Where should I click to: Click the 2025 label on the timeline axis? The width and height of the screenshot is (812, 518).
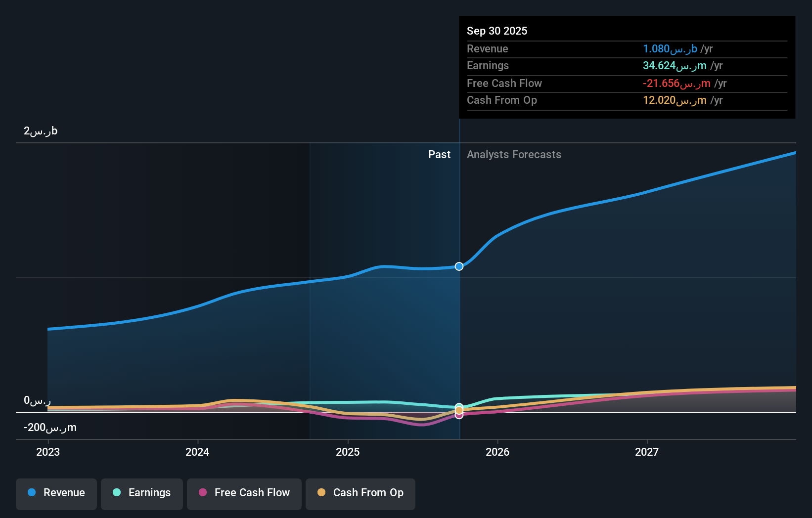pyautogui.click(x=348, y=452)
